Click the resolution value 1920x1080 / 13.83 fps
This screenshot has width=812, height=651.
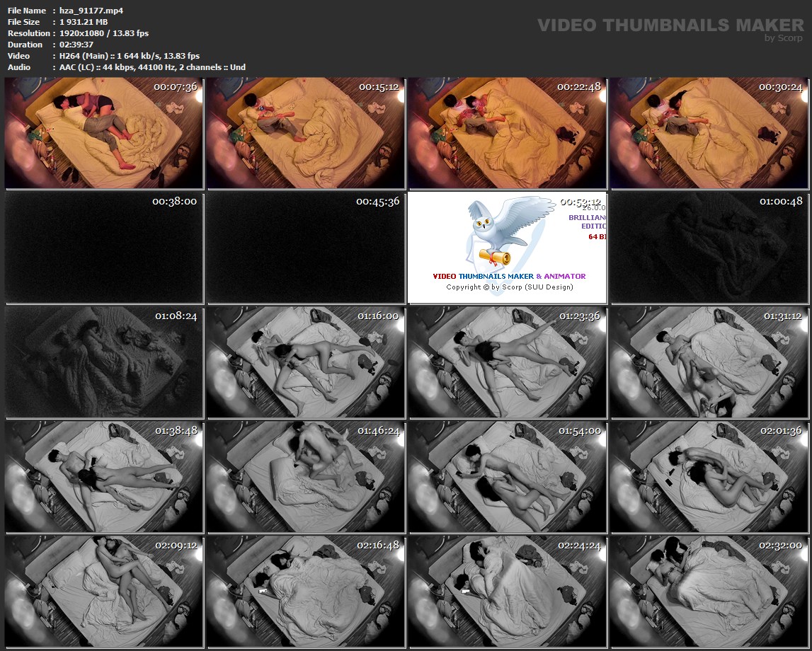tap(104, 33)
